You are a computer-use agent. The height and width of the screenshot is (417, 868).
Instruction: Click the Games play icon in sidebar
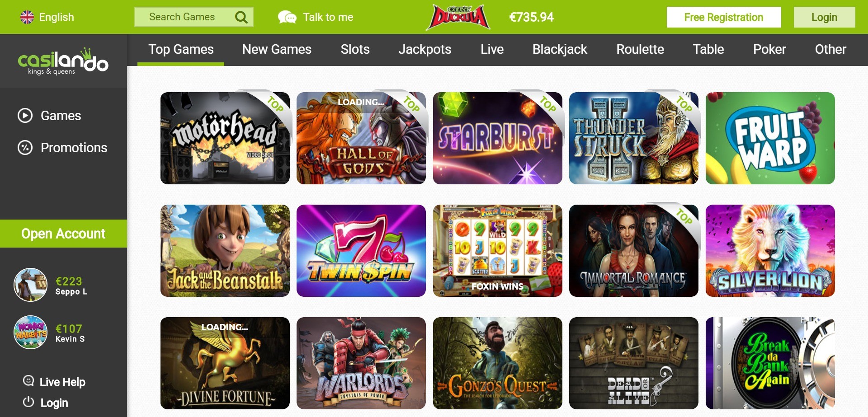point(25,116)
